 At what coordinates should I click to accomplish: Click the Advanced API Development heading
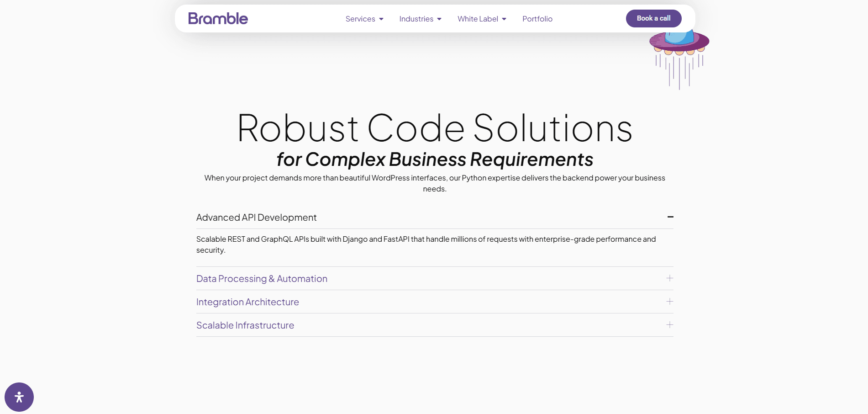pyautogui.click(x=256, y=218)
